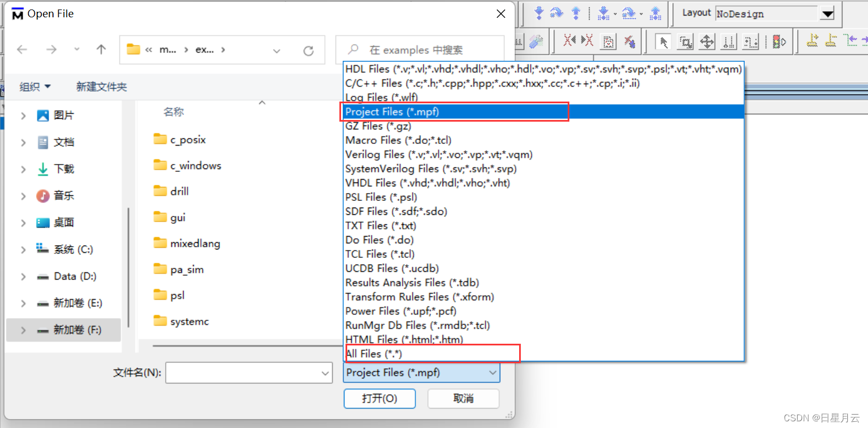Select the four-arrow Pan Mode tool
This screenshot has height=428, width=868.
tap(707, 41)
